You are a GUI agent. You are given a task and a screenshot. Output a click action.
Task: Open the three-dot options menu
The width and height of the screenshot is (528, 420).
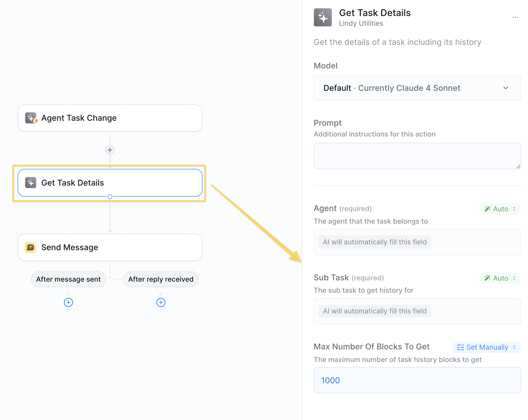(515, 17)
